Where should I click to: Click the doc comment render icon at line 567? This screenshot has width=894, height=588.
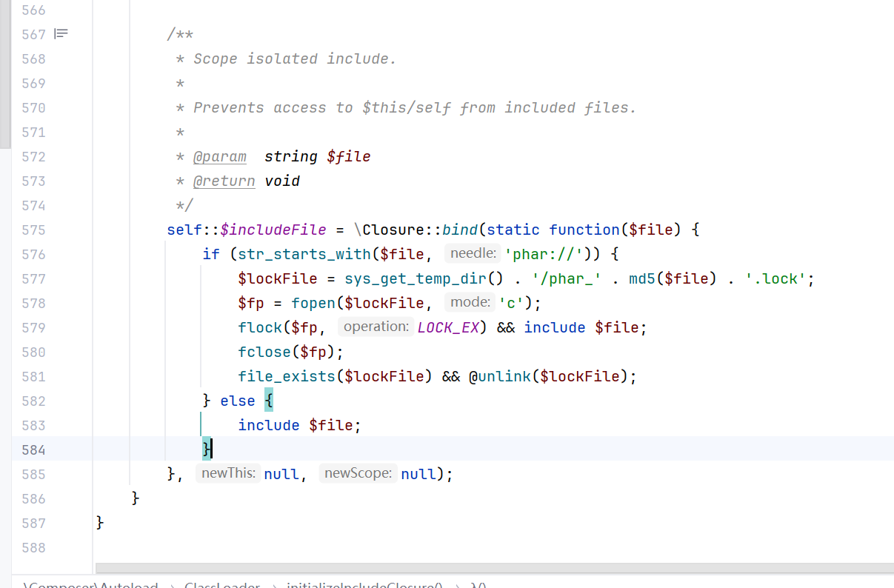click(x=61, y=34)
